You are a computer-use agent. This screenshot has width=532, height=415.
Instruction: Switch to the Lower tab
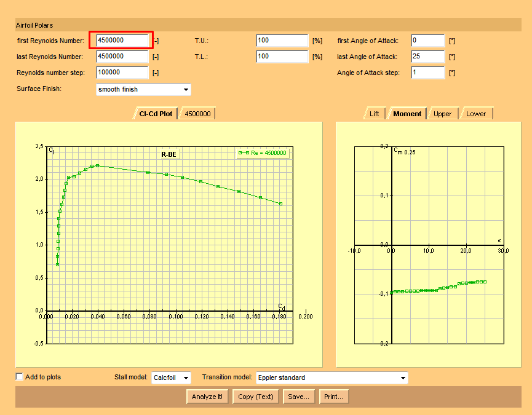pos(475,114)
